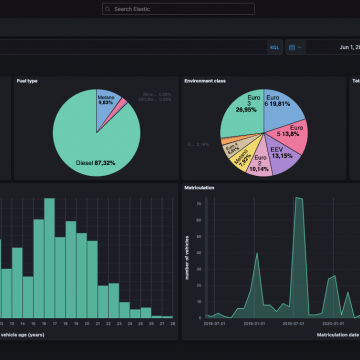The height and width of the screenshot is (360, 360).
Task: Click the 2019-07-01 x-axis label
Action: pos(294,323)
